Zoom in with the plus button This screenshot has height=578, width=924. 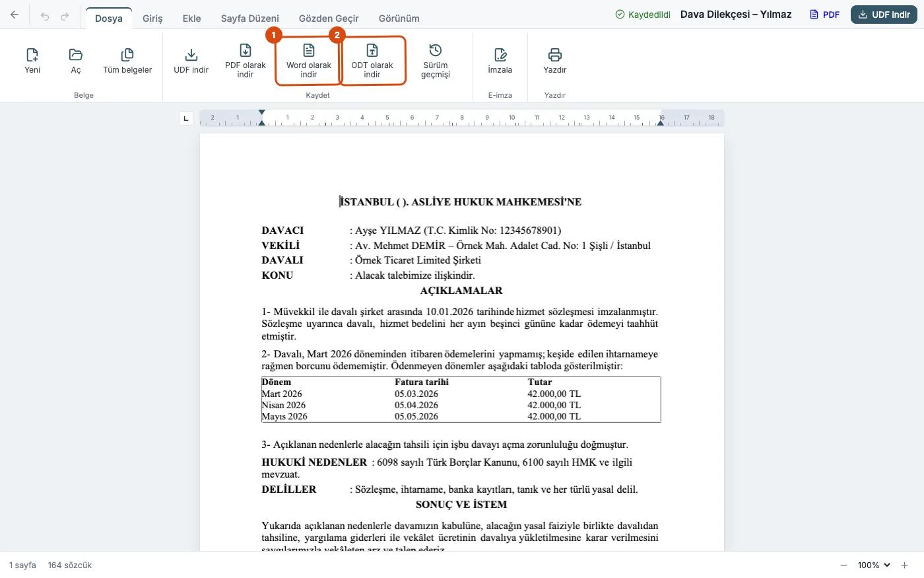coord(905,565)
